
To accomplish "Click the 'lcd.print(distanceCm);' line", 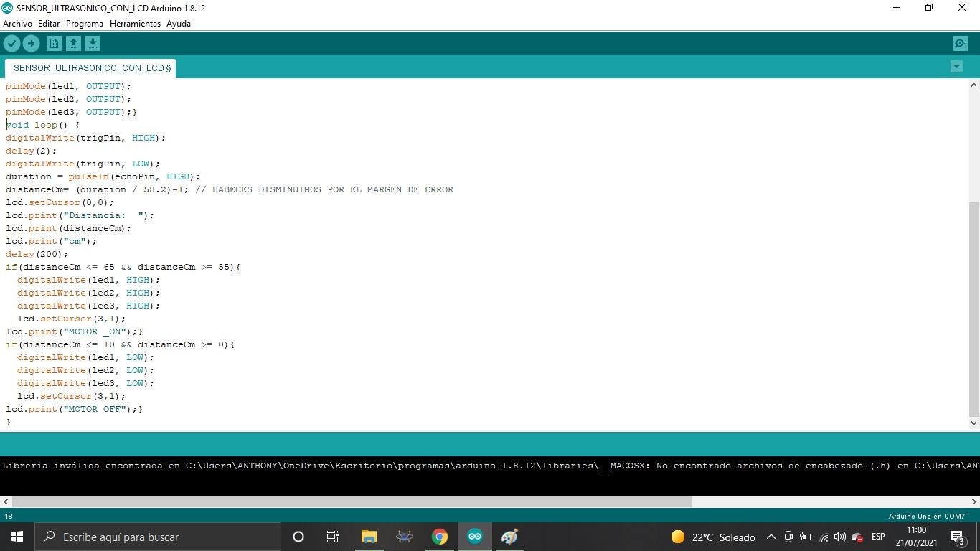I will [x=69, y=228].
